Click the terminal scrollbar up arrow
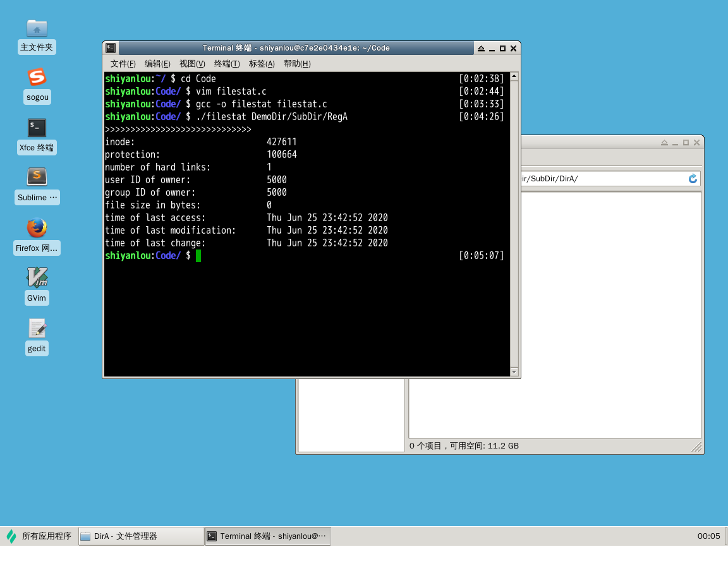The height and width of the screenshot is (566, 728). 514,76
